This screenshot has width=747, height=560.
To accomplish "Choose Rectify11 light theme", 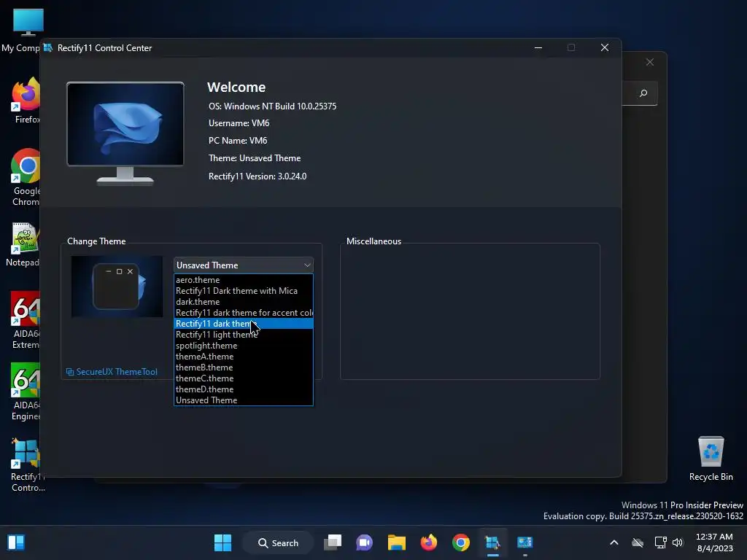I will pyautogui.click(x=244, y=335).
